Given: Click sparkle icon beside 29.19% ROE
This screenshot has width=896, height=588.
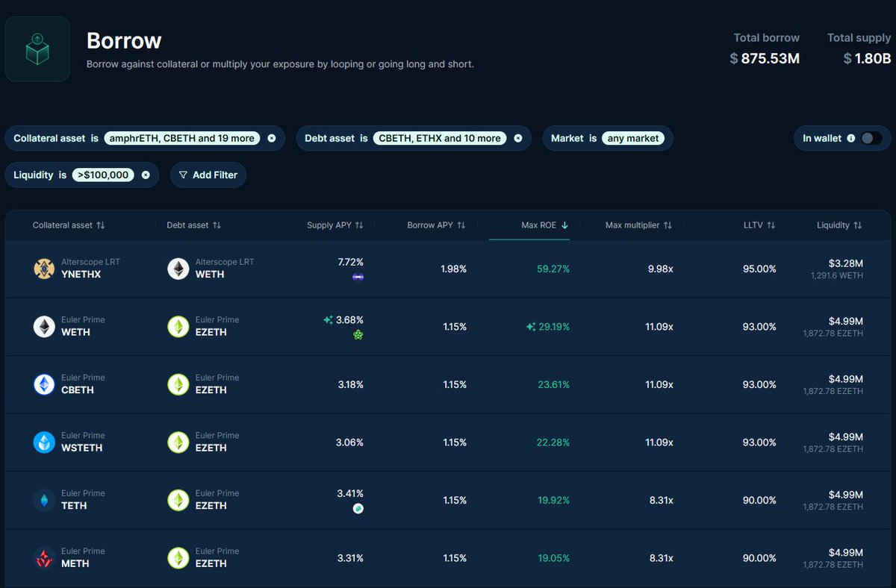Looking at the screenshot, I should point(531,327).
